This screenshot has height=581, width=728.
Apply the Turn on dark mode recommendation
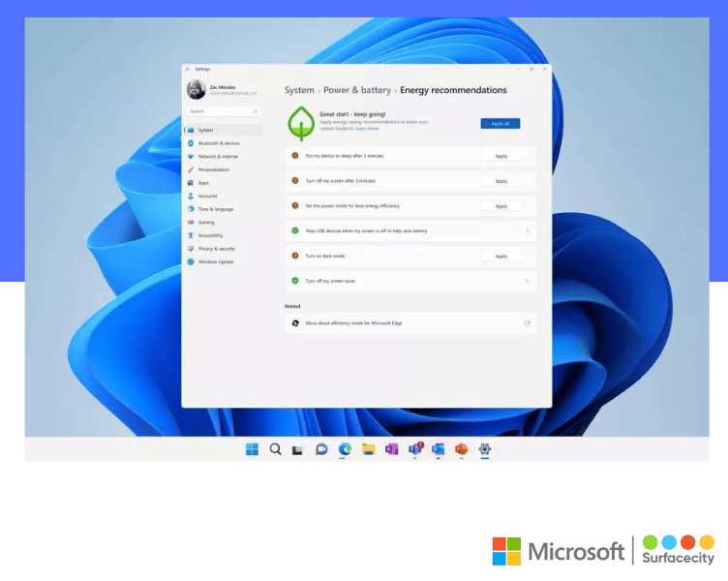coord(500,257)
